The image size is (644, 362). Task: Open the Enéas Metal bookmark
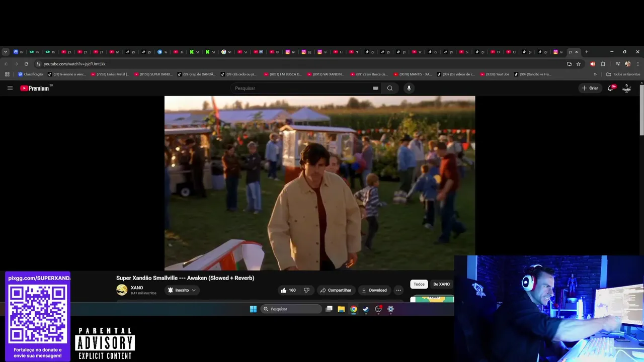pos(110,74)
